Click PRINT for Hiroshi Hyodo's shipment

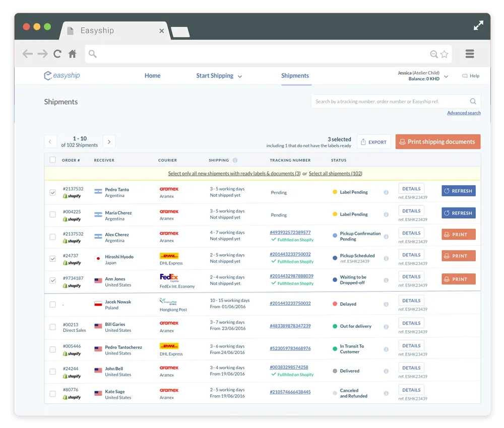click(458, 256)
